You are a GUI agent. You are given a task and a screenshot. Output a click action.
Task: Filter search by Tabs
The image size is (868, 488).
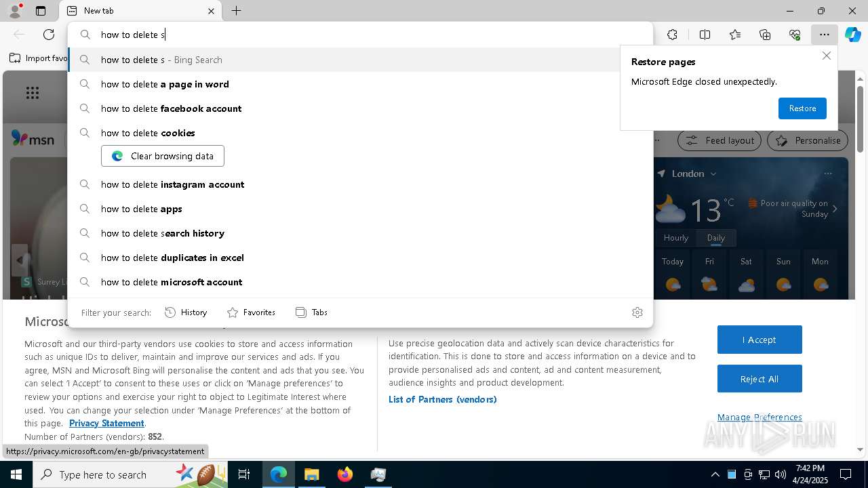tap(311, 312)
